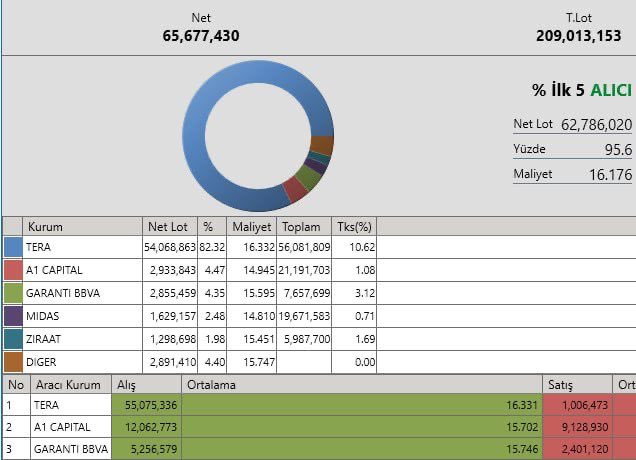Click the GARANTI BBVA green color swatch
Viewport: 636px width, 460px height.
coord(13,293)
